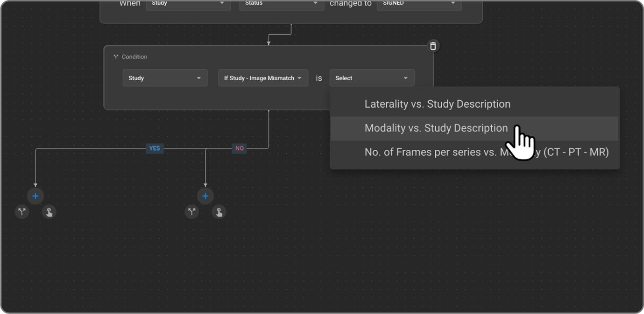Click the NO branch label
The width and height of the screenshot is (644, 314).
pos(239,148)
